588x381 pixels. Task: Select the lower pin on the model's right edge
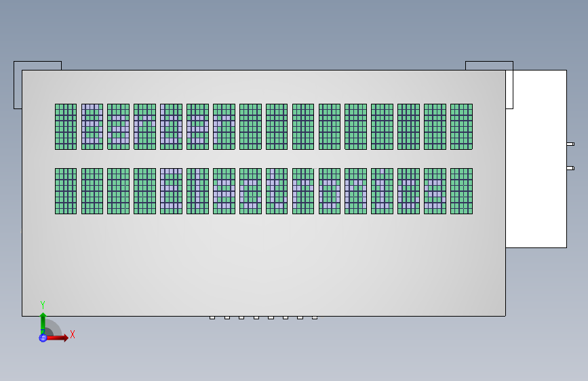click(570, 168)
